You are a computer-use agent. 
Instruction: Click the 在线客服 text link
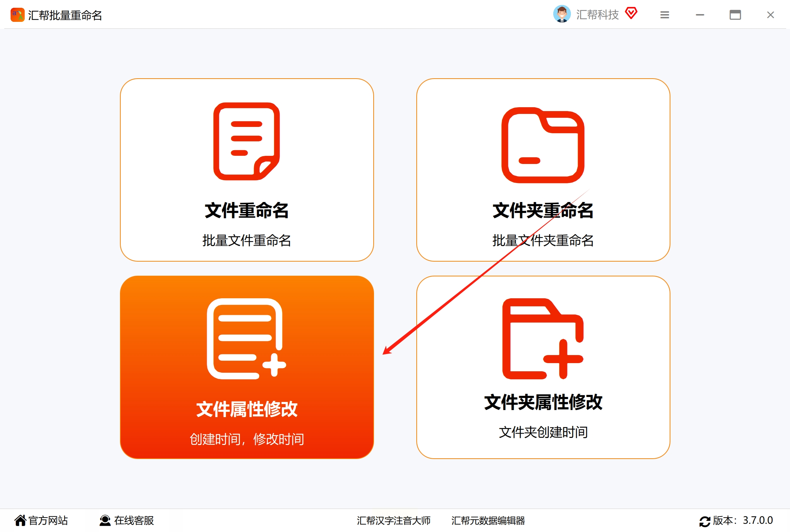[134, 520]
